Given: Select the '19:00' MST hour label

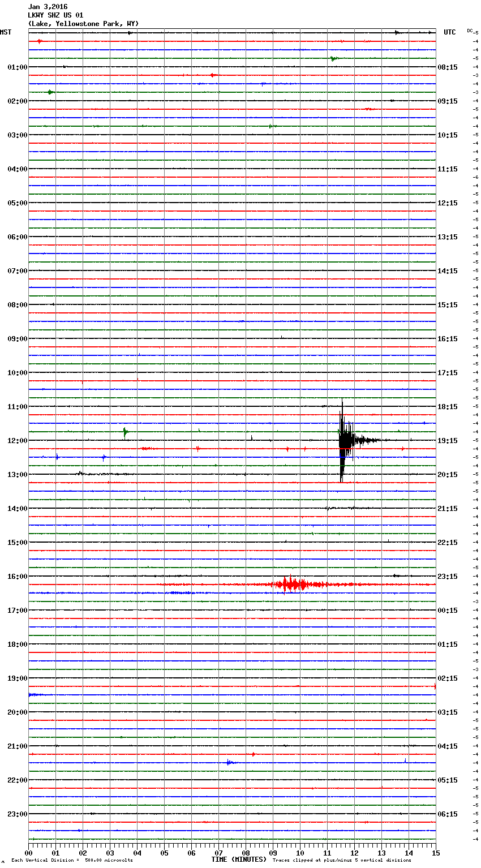Looking at the screenshot, I should tap(18, 678).
